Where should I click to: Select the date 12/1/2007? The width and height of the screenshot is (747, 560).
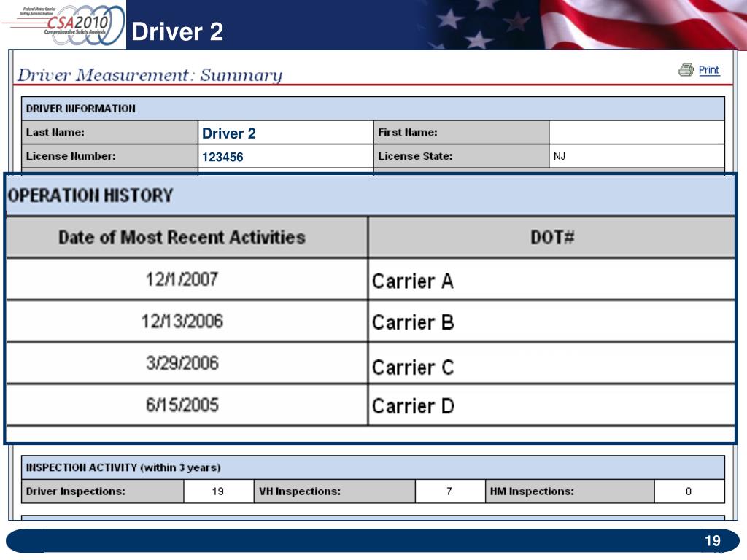coord(182,279)
